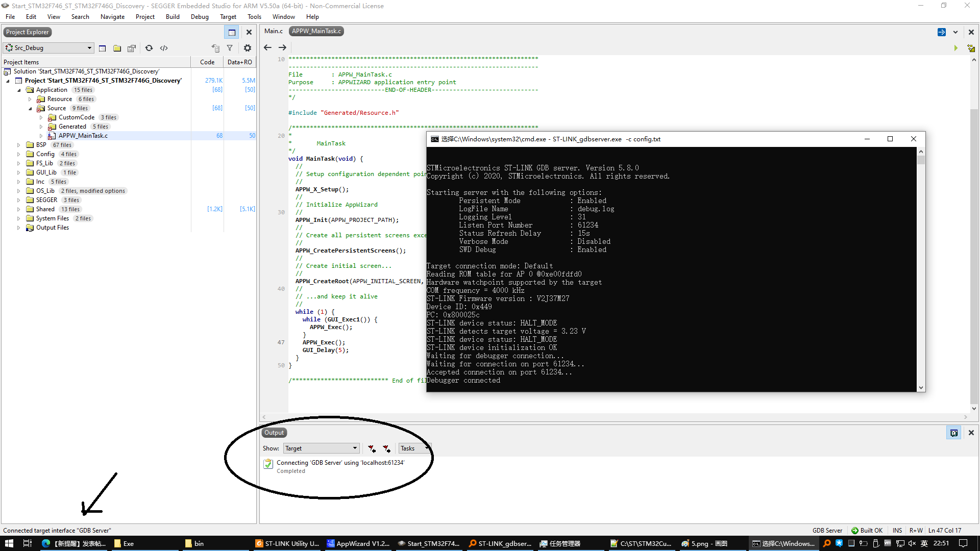Open the Target menu
The image size is (980, 551).
point(228,17)
